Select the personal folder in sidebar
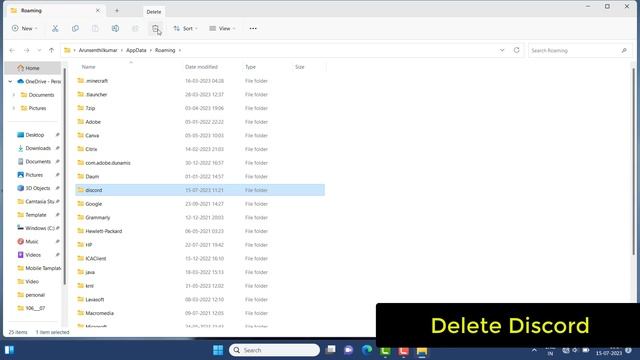Screen dimensions: 640x360 tap(35, 295)
